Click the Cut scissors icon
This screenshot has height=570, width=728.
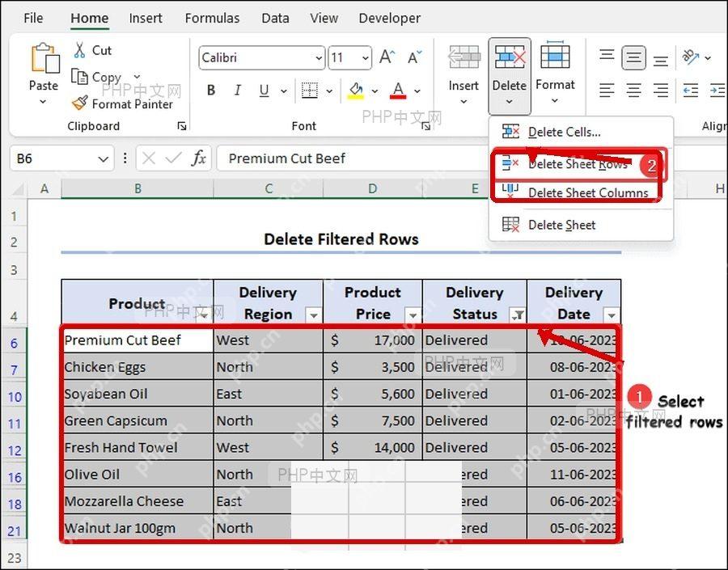[80, 49]
